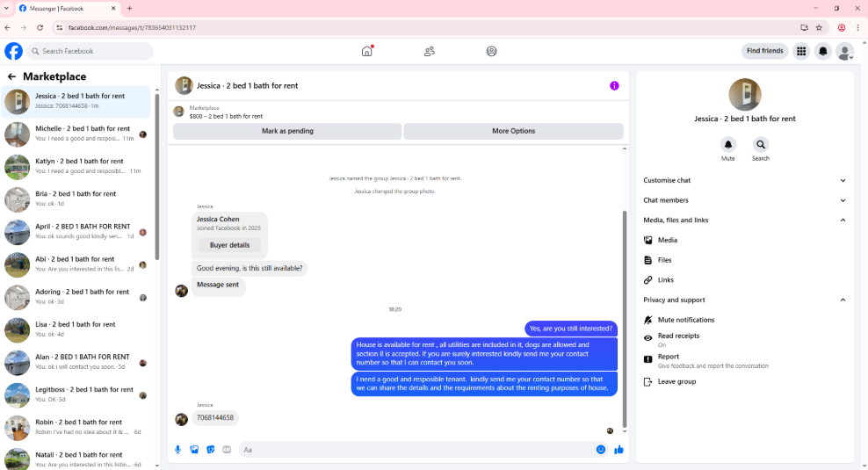Image resolution: width=868 pixels, height=470 pixels.
Task: Open the Home feed icon
Action: (367, 51)
